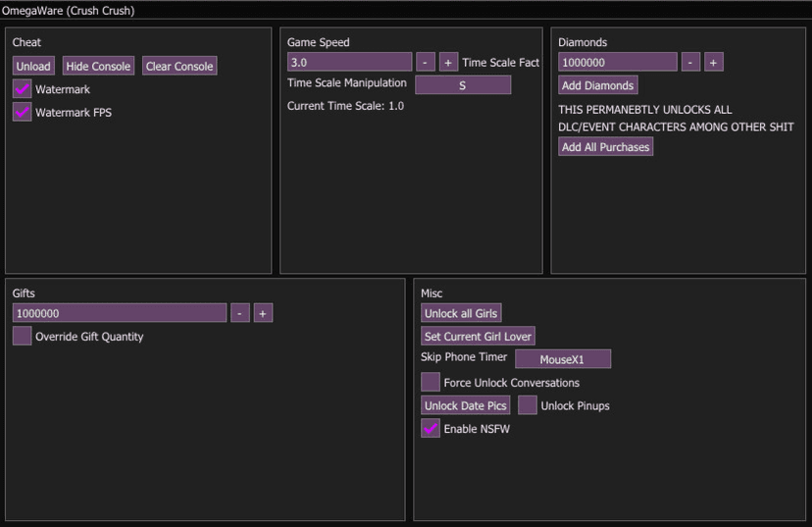This screenshot has height=527, width=812.
Task: Disable the Watermark checkbox
Action: [22, 89]
